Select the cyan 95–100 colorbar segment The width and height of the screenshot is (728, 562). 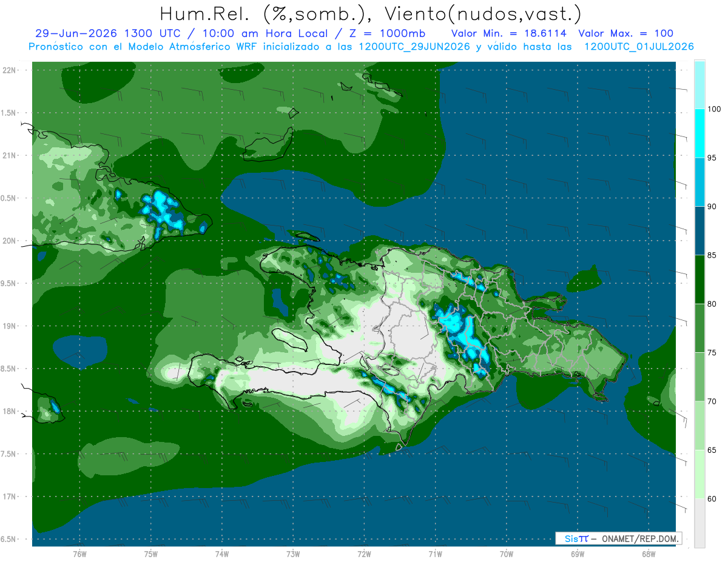[699, 133]
